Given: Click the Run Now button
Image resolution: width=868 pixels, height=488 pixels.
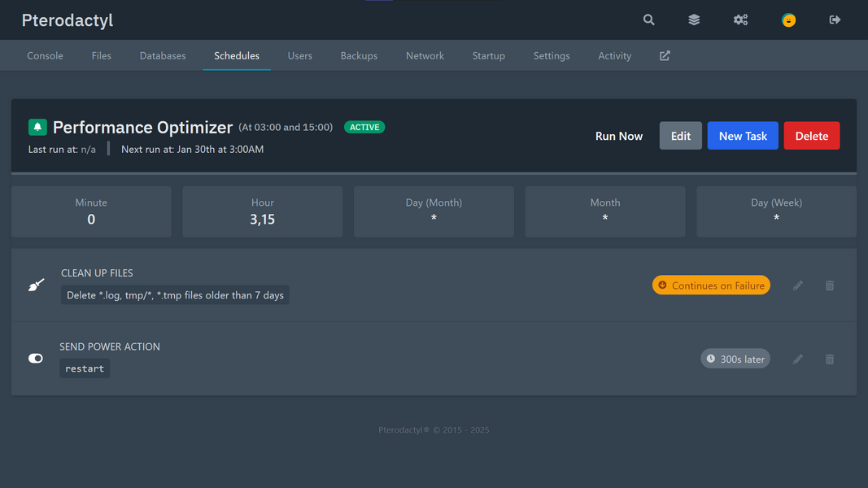Looking at the screenshot, I should point(619,136).
